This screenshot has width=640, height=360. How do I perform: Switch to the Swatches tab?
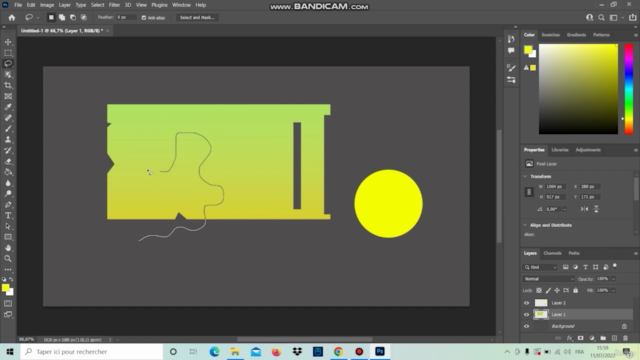tap(551, 35)
